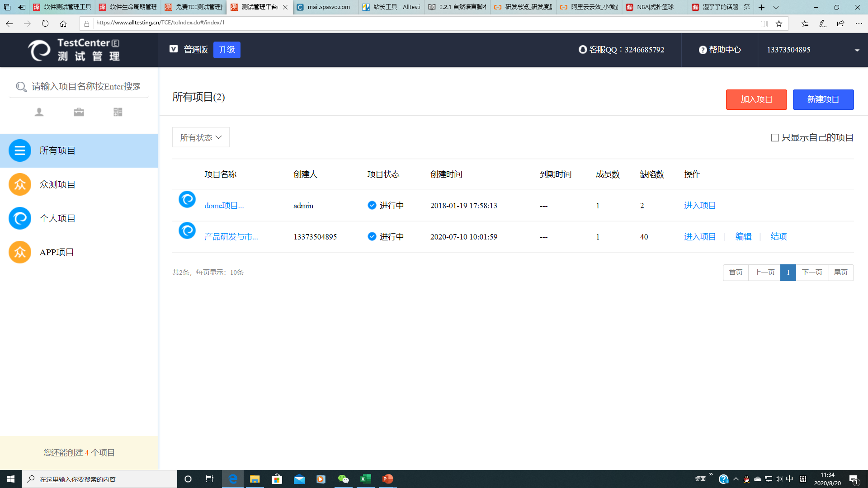This screenshot has height=488, width=868.
Task: Click page 1 in the pagination bar
Action: coord(788,272)
